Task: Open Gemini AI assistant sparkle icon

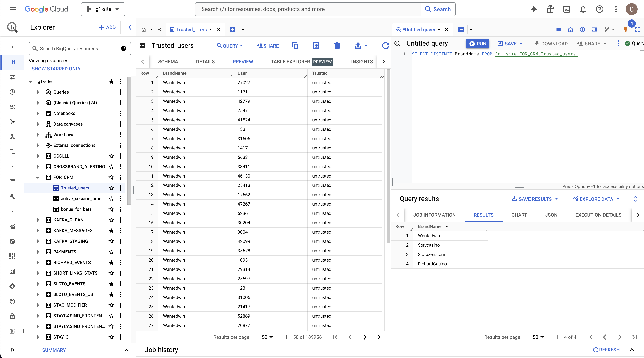Action: (x=534, y=9)
